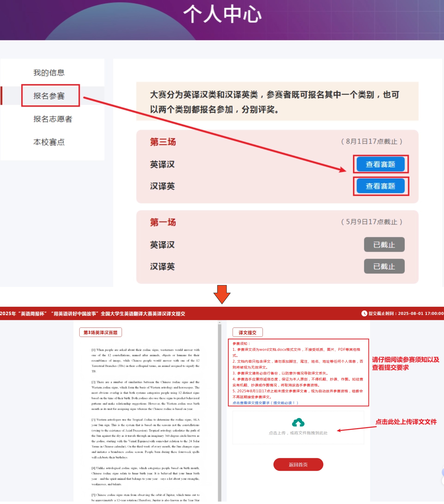This screenshot has width=444, height=504.
Task: Click 查看赛题 for third-round 汉译英
Action: pos(380,186)
